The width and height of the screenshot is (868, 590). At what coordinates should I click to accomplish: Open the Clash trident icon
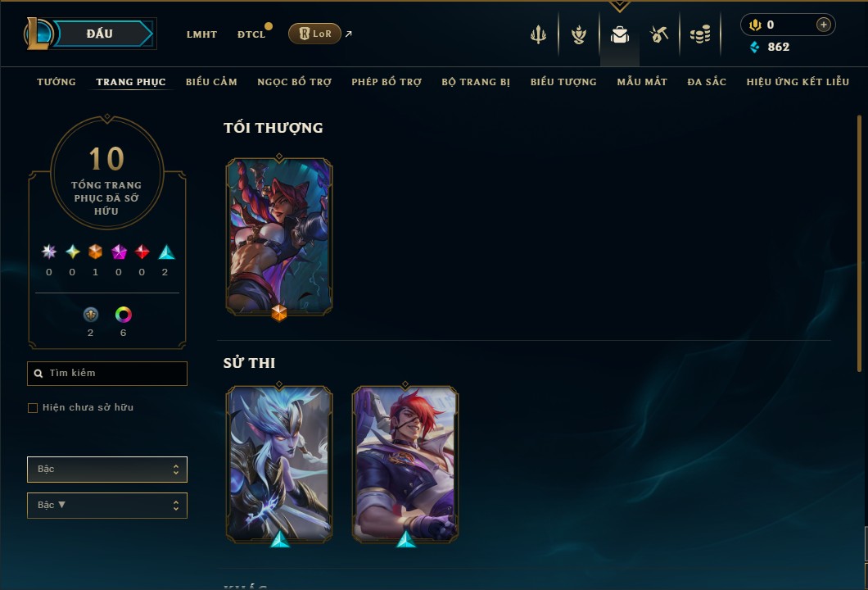pos(538,35)
